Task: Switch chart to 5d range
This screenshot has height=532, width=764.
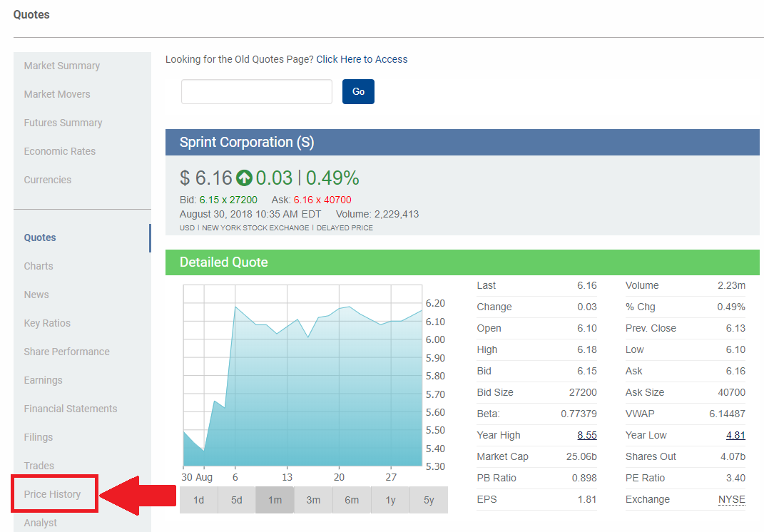Action: (x=237, y=500)
